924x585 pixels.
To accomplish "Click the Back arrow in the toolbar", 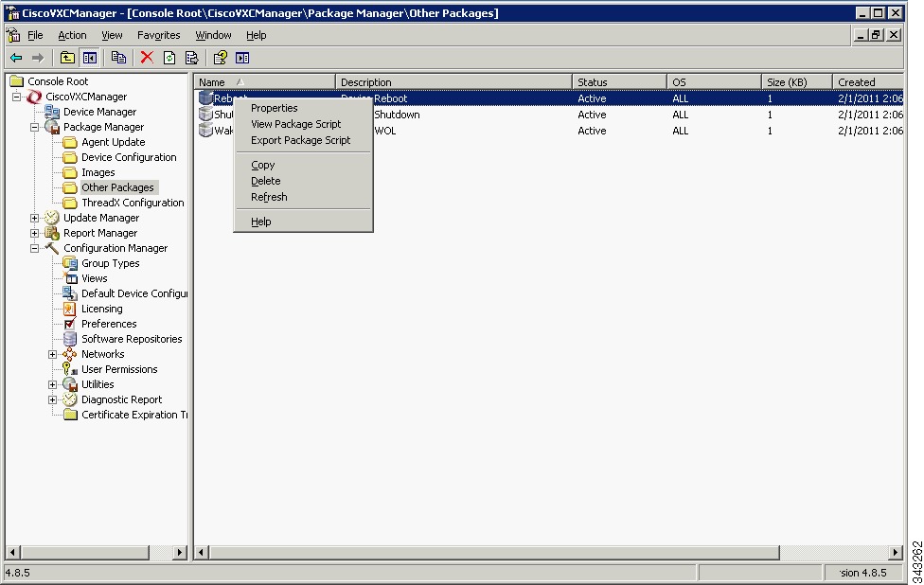I will coord(16,58).
